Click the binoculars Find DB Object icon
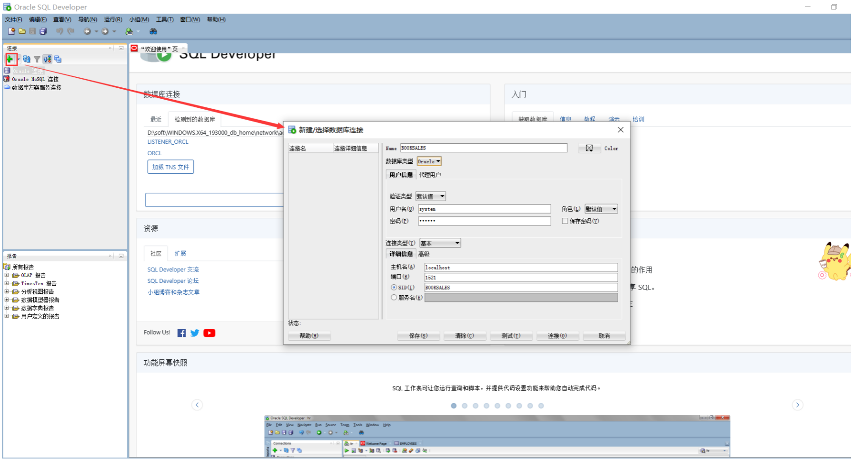The image size is (868, 468). tap(153, 31)
